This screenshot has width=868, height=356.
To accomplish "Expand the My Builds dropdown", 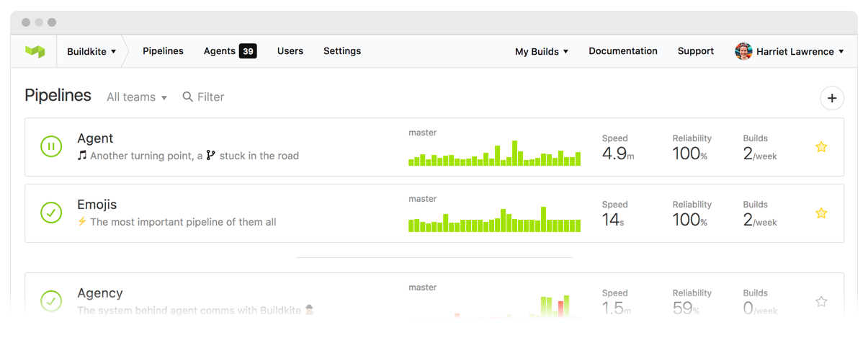I will pyautogui.click(x=542, y=51).
